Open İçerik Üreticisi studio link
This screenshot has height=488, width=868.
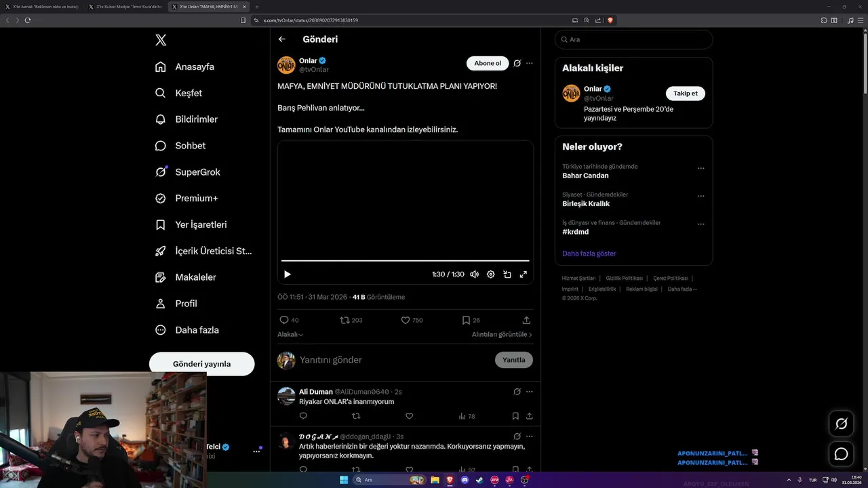[204, 251]
